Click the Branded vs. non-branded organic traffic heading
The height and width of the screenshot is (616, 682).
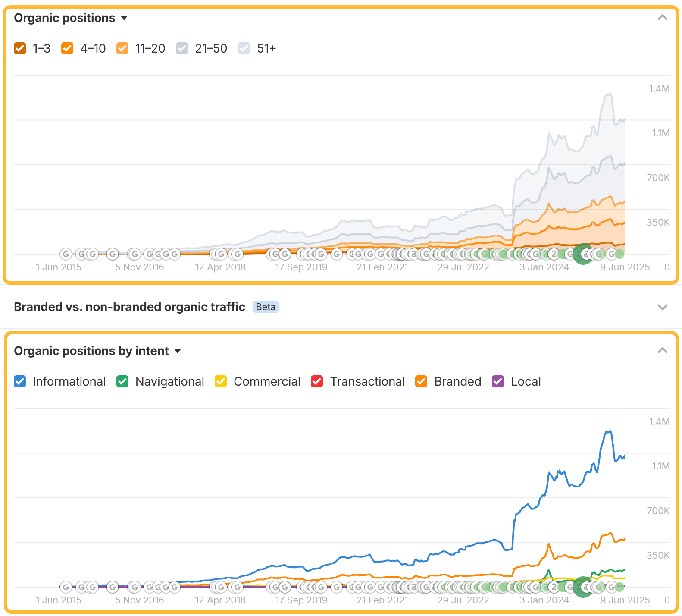click(129, 307)
